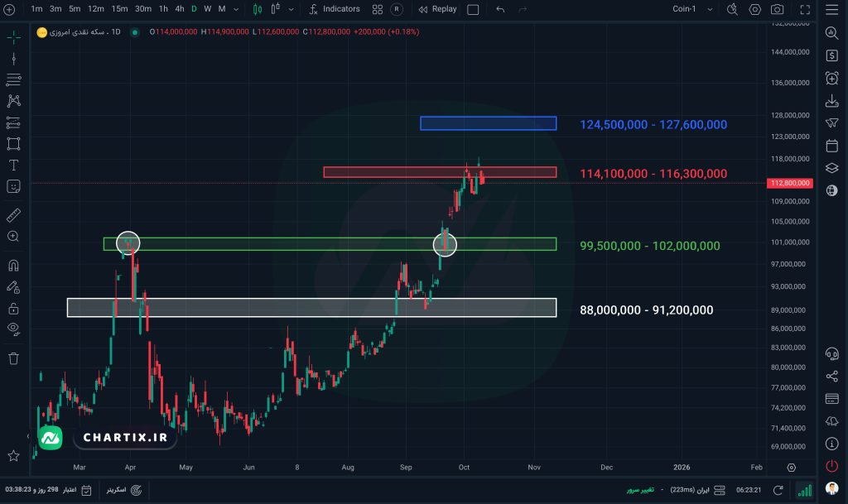The height and width of the screenshot is (504, 848).
Task: Click the 112,800,000 current price label
Action: [788, 183]
